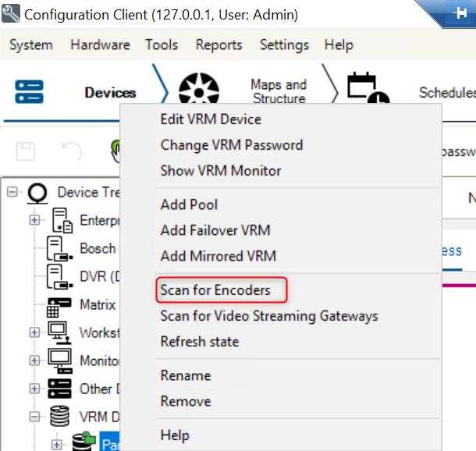Screen dimensions: 476x451
Task: Click the Save floppy disk icon
Action: pos(26,151)
